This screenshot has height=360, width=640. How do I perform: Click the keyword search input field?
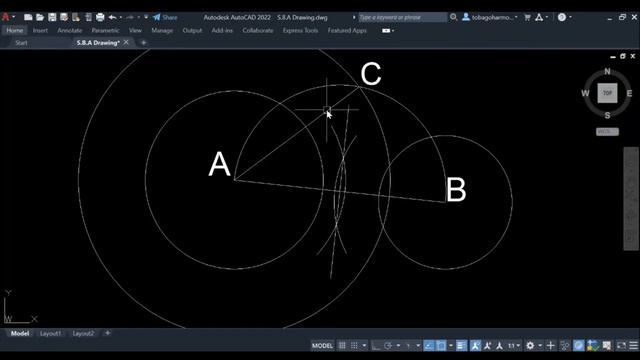click(x=402, y=17)
